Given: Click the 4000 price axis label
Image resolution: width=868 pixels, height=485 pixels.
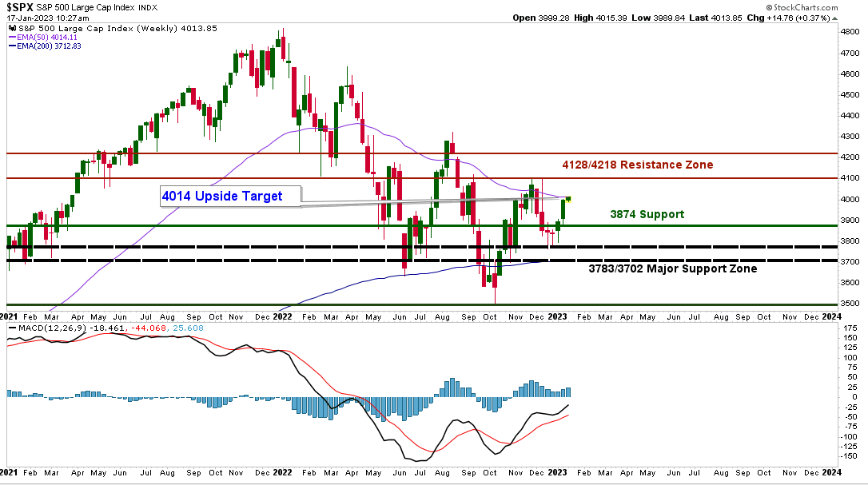Looking at the screenshot, I should point(850,199).
